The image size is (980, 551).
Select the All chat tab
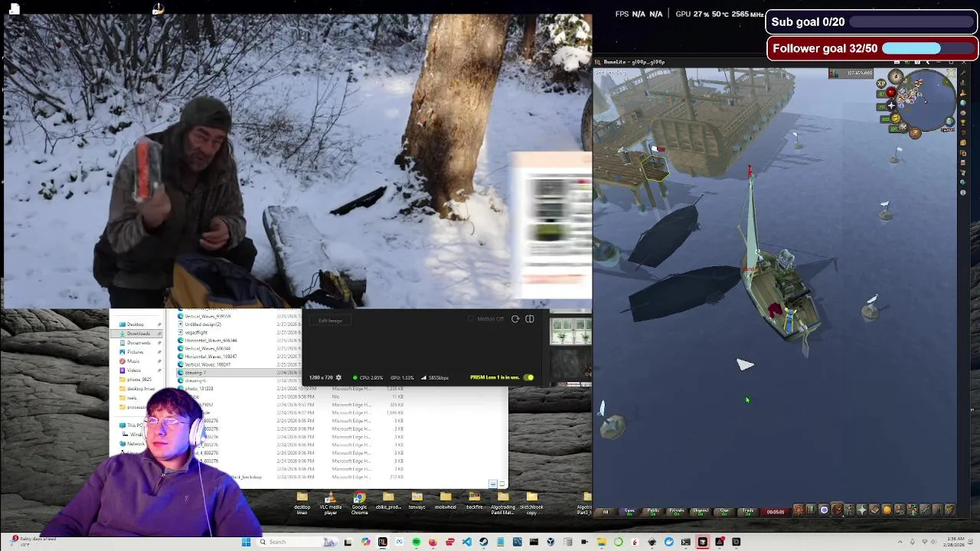[606, 512]
